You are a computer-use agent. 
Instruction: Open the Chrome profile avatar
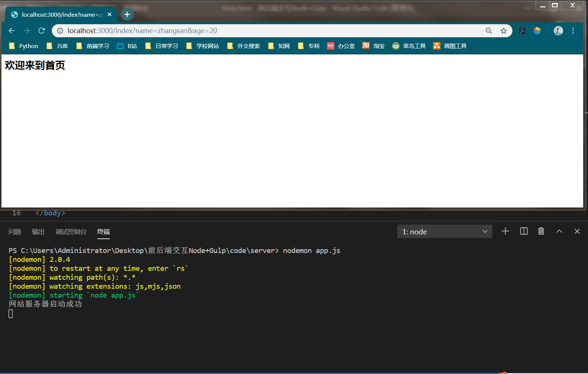[x=558, y=31]
